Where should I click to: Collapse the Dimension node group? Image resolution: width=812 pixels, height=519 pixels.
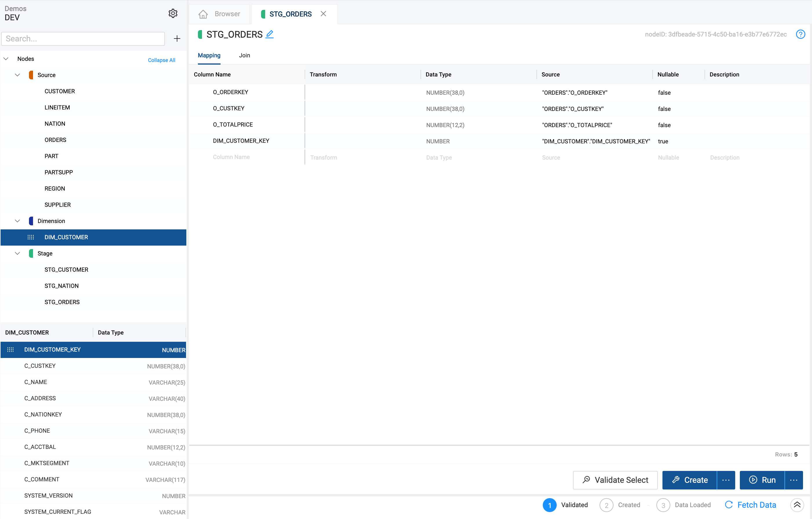point(17,221)
